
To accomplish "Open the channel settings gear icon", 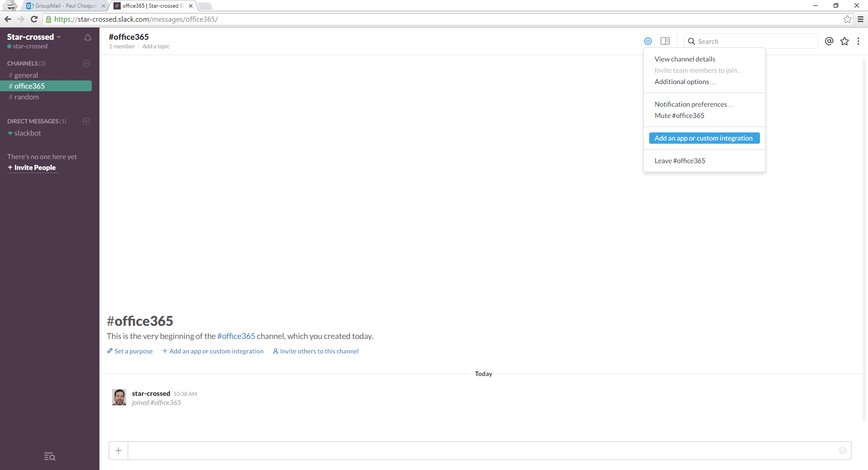I will tap(648, 41).
